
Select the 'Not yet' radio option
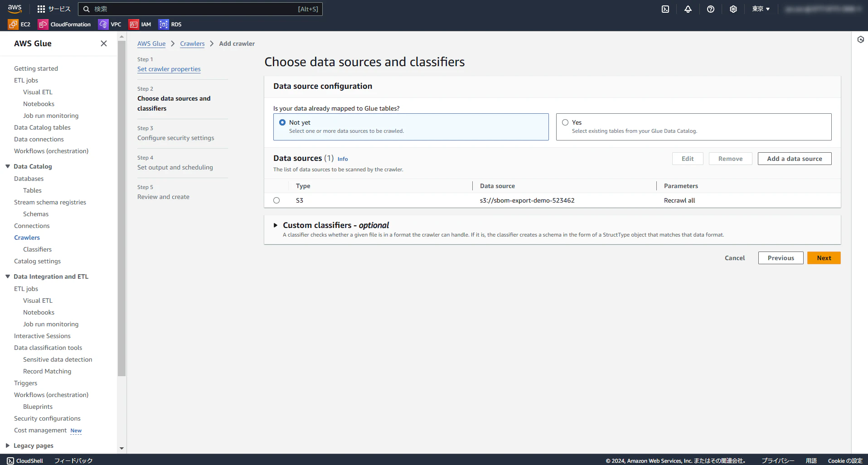pyautogui.click(x=282, y=122)
